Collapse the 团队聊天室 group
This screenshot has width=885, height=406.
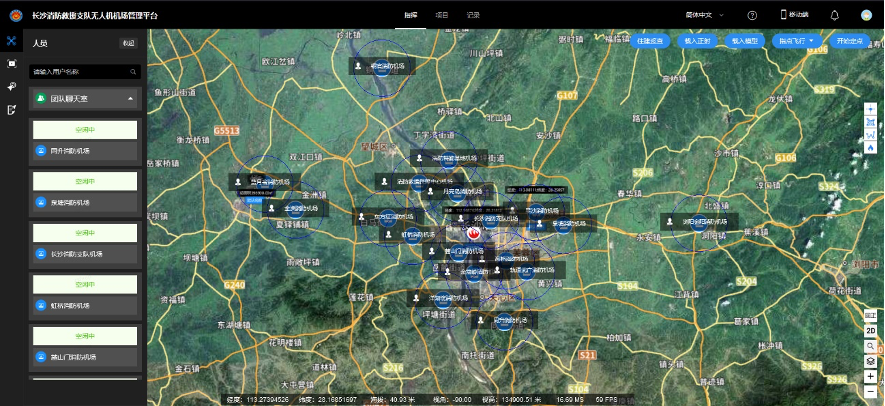(129, 99)
